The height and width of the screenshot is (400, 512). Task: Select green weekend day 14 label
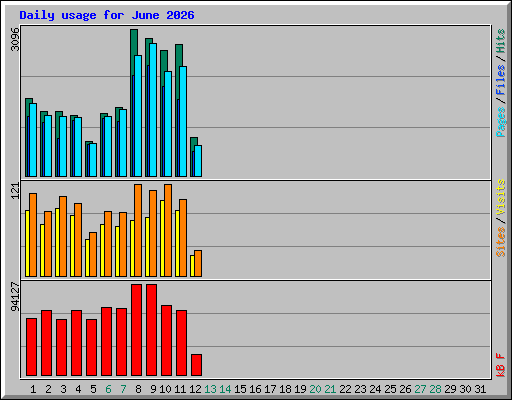tap(225, 389)
